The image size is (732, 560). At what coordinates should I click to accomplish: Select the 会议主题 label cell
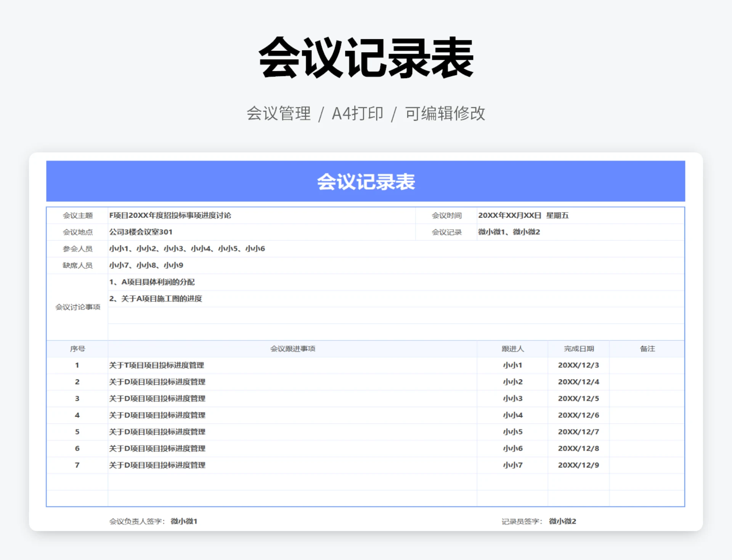77,215
